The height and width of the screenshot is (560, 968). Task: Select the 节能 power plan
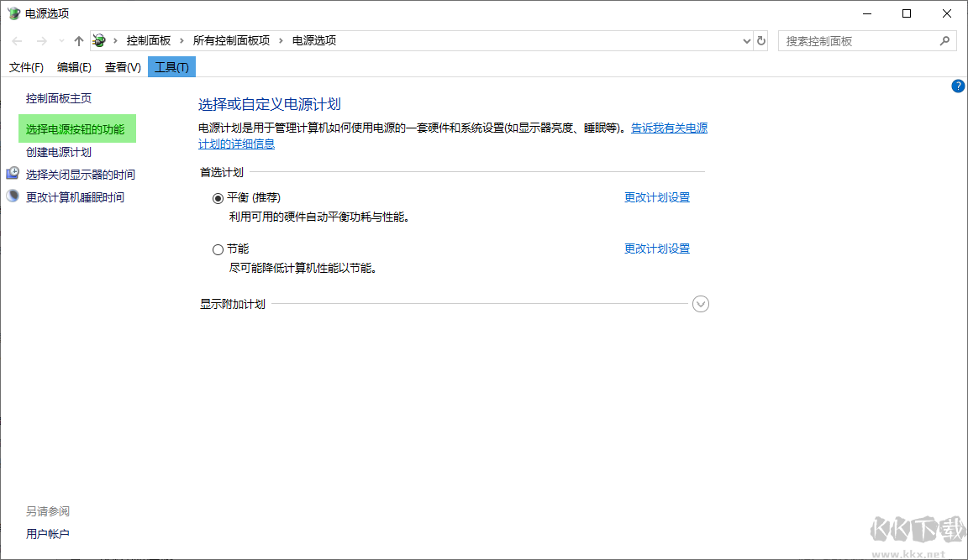pyautogui.click(x=218, y=249)
